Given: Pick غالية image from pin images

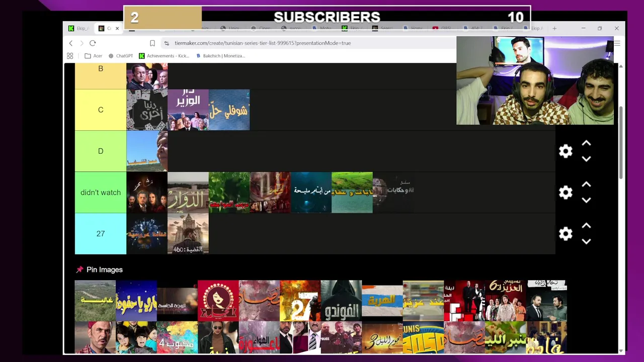Looking at the screenshot, I should click(95, 301).
